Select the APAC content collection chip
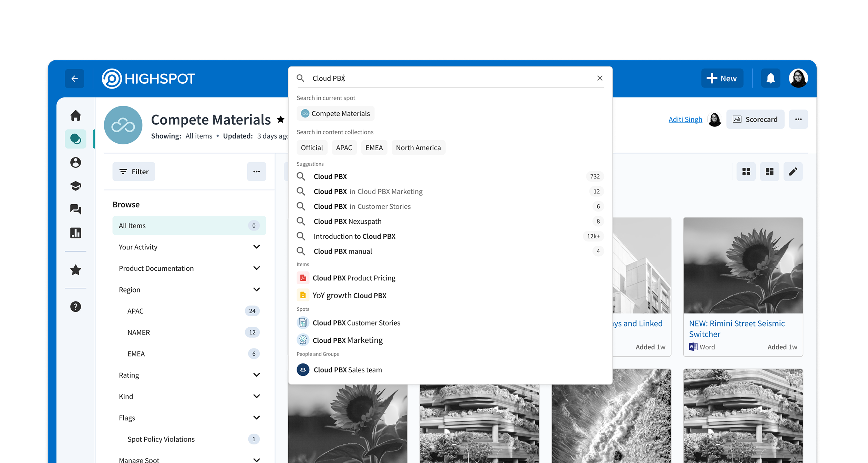The width and height of the screenshot is (868, 463). pos(344,148)
